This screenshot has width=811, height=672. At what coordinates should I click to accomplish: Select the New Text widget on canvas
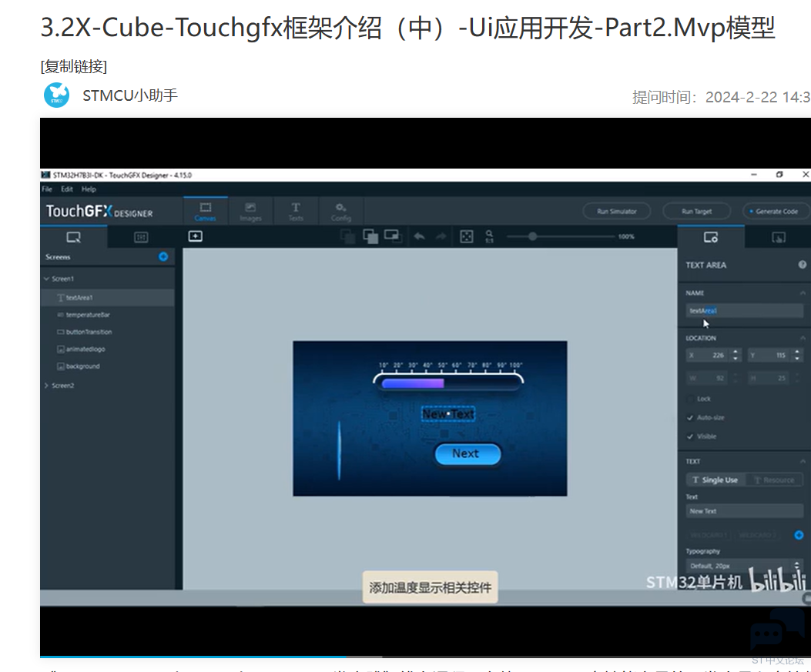tap(448, 414)
